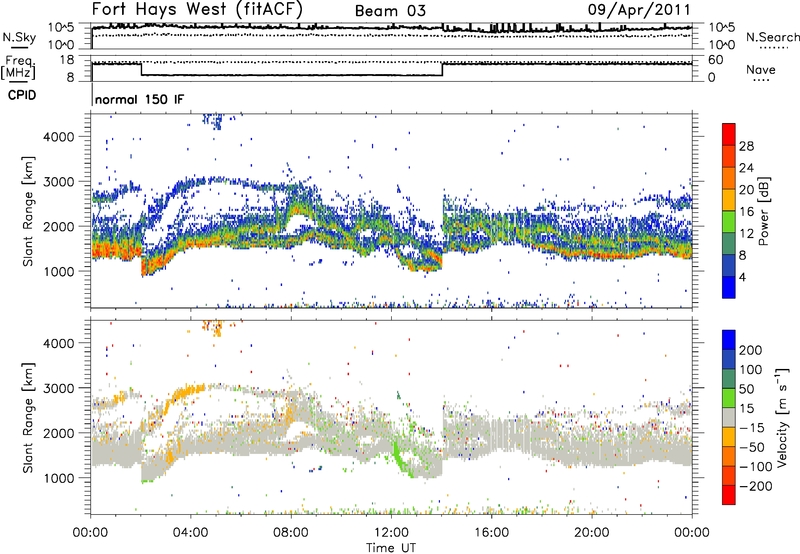This screenshot has height=554, width=800.
Task: Click '4000' on power panel range axis
Action: [58, 137]
